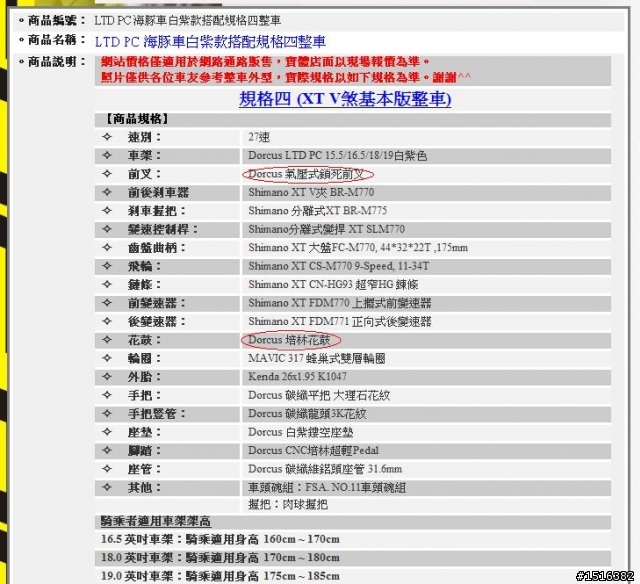This screenshot has height=584, width=640.
Task: Select Shimano XT FDM770 上擺式前變速器 value
Action: click(x=340, y=303)
